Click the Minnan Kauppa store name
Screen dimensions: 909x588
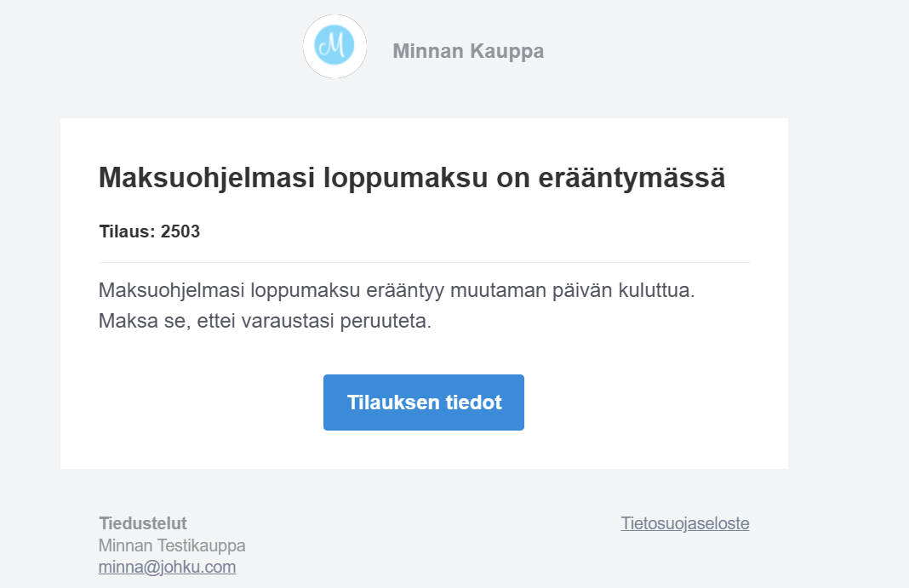(x=468, y=51)
